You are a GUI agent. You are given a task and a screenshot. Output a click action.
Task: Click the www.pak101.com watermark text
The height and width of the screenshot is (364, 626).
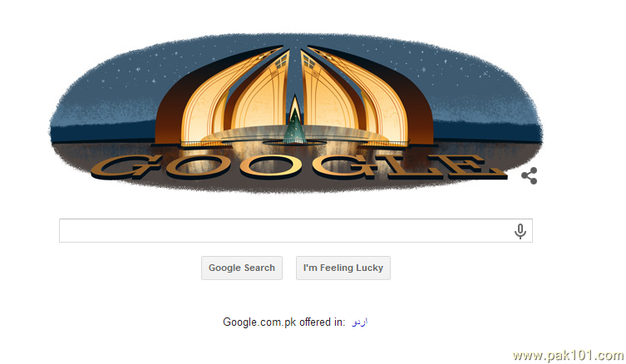click(x=568, y=355)
